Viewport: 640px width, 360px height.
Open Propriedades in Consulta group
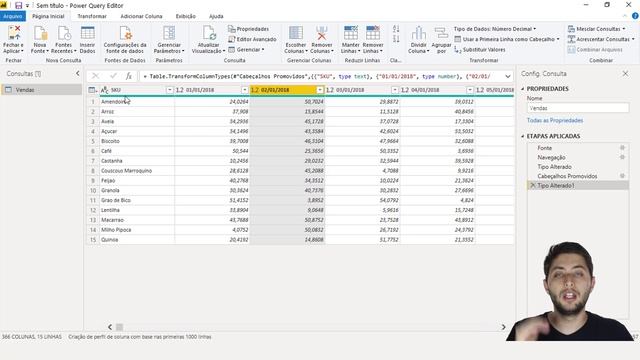pyautogui.click(x=249, y=29)
